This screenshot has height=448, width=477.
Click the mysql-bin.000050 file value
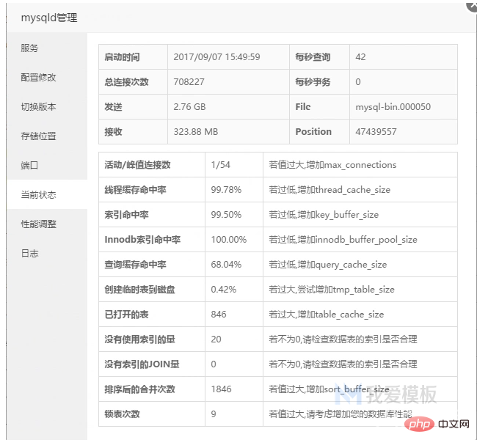coord(393,107)
